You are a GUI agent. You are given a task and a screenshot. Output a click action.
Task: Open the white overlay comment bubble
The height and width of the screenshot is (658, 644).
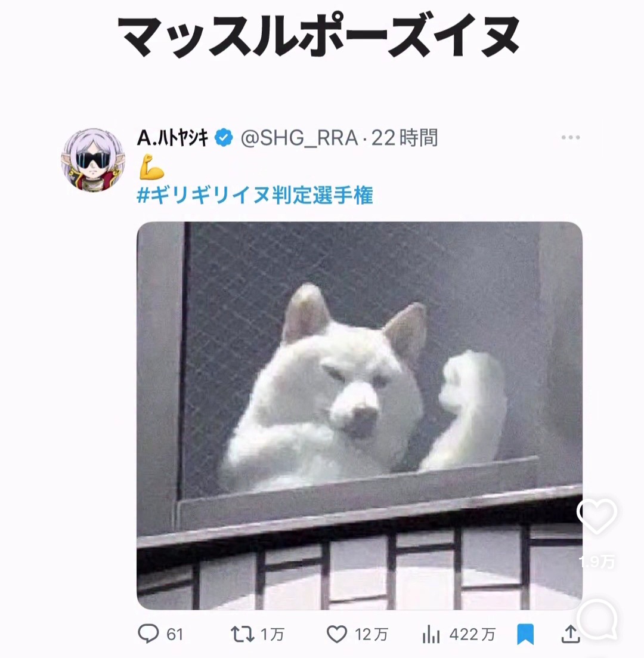click(597, 619)
